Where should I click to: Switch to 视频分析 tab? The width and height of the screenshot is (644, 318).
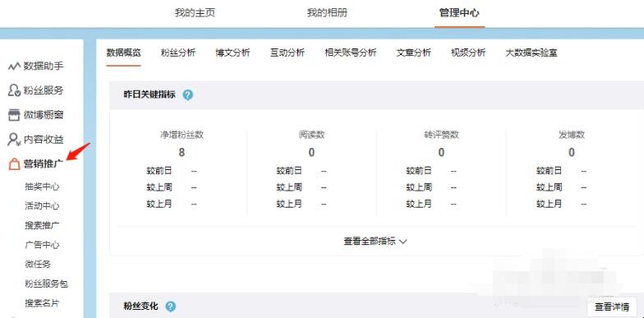468,53
